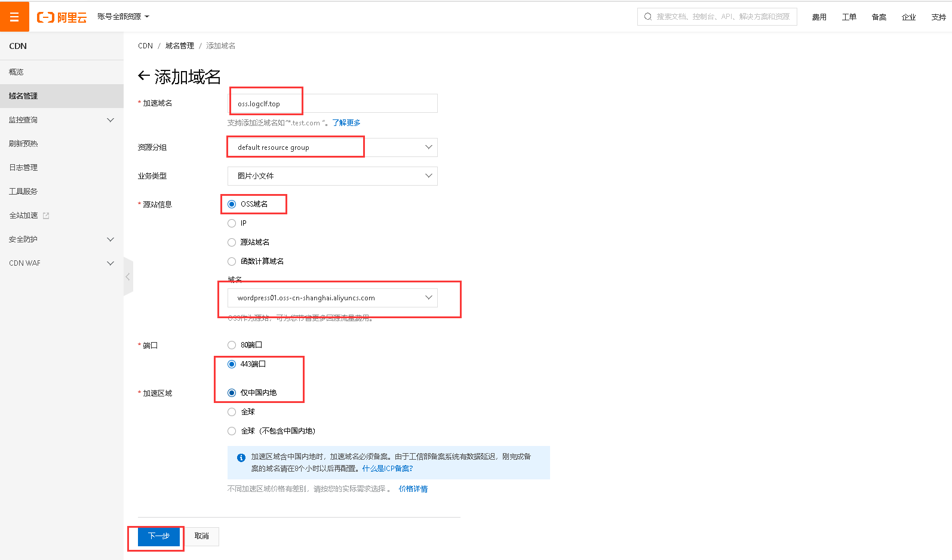Viewport: 952px width, 560px height.
Task: Click the Alibaba Cloud logo
Action: tap(62, 17)
